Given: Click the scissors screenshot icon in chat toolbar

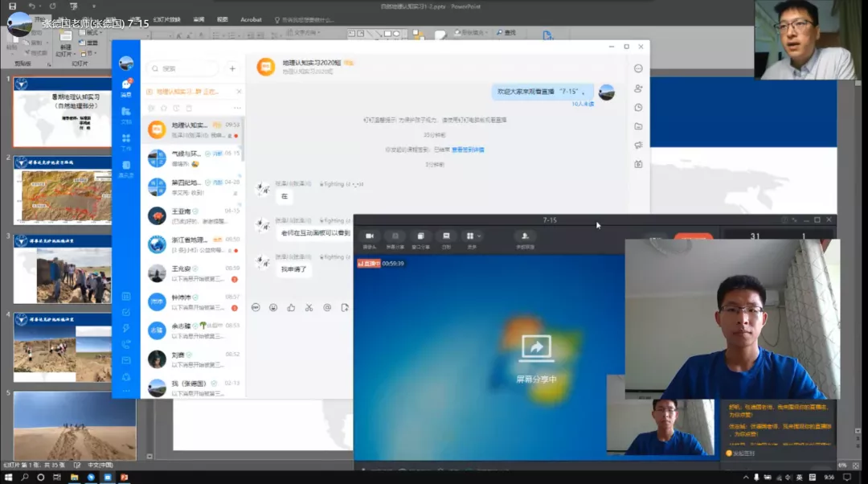Looking at the screenshot, I should (x=309, y=307).
